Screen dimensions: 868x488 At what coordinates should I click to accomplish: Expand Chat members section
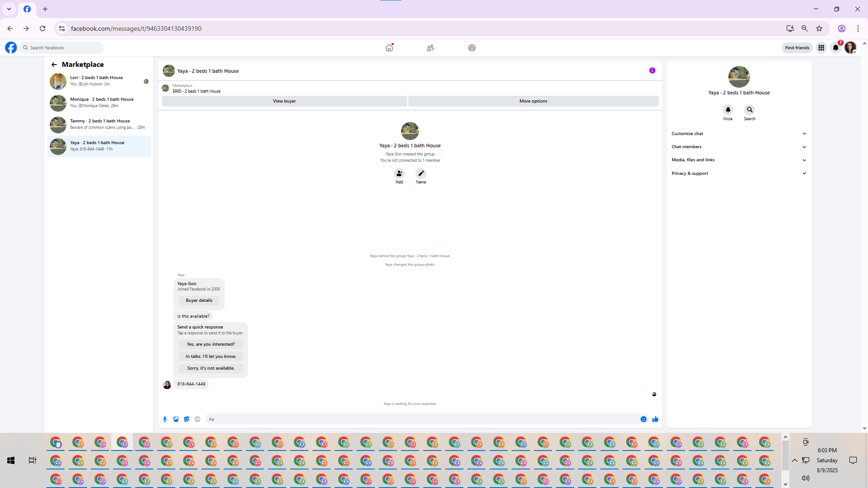click(738, 147)
